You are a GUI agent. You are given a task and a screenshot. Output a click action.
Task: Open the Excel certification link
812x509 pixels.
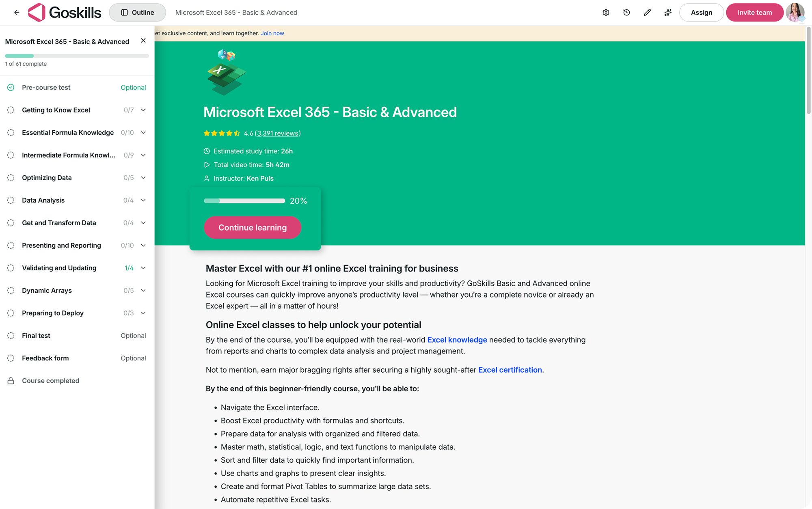click(510, 370)
